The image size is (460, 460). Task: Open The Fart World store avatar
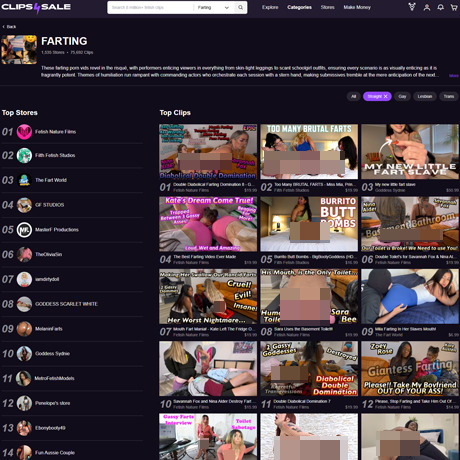tap(24, 180)
